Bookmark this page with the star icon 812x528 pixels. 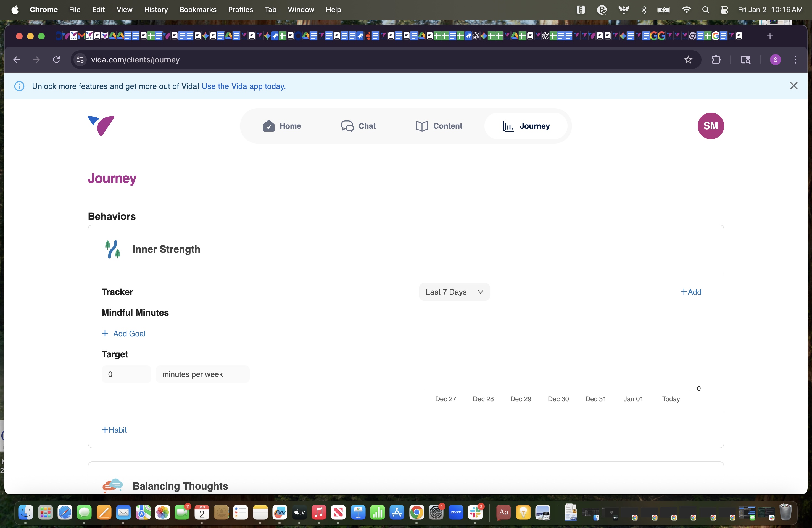(x=688, y=60)
